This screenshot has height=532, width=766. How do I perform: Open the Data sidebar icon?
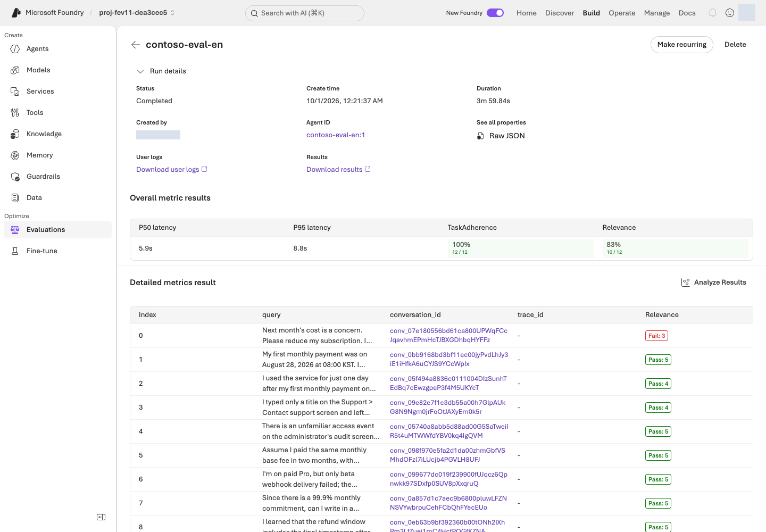click(15, 198)
